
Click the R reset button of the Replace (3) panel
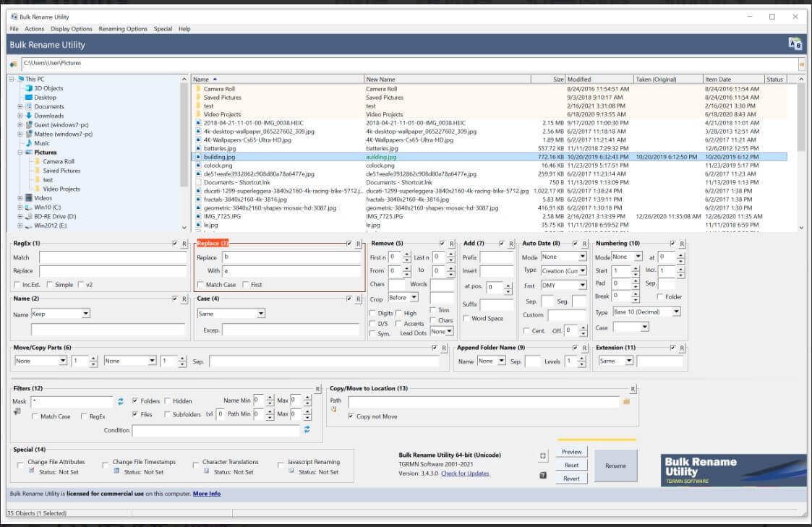pos(358,244)
